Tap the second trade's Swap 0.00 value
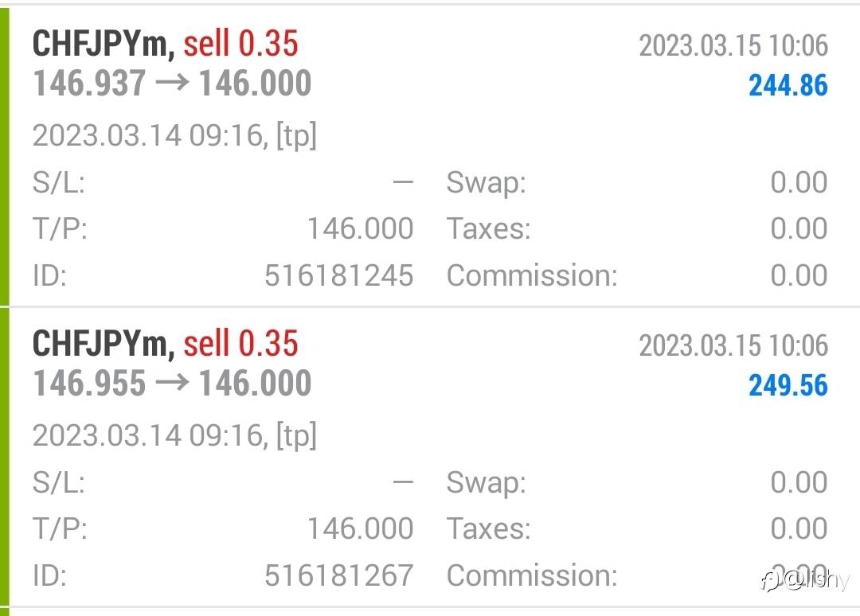860x616 pixels. pos(799,482)
